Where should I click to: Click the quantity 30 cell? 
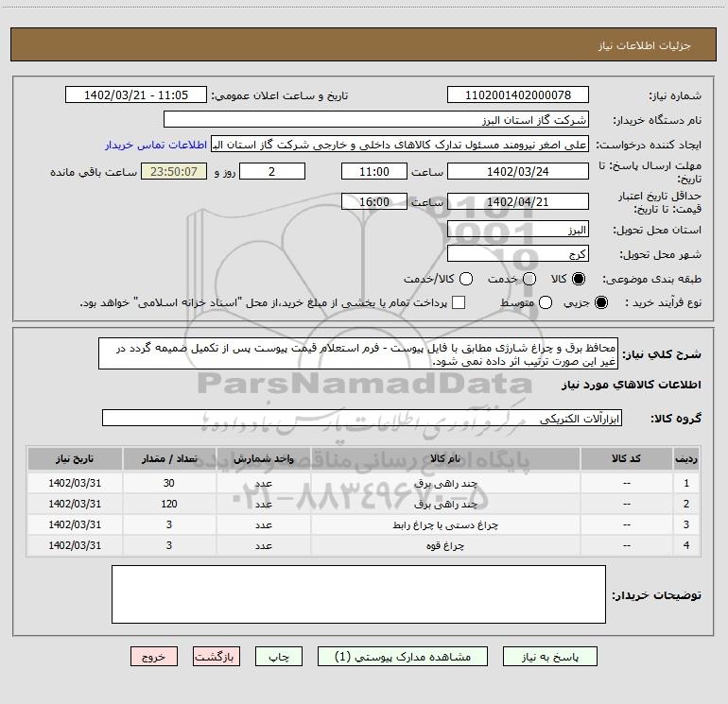click(x=169, y=483)
